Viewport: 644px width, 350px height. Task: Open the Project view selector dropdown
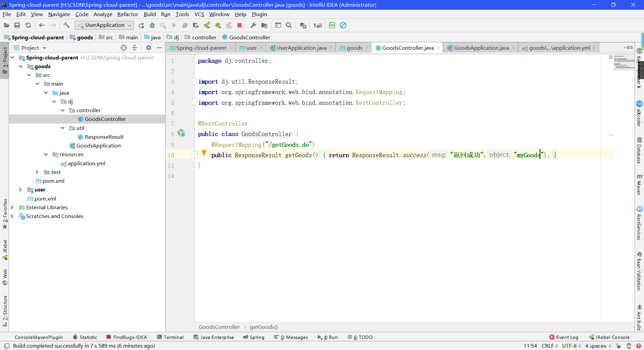click(45, 48)
